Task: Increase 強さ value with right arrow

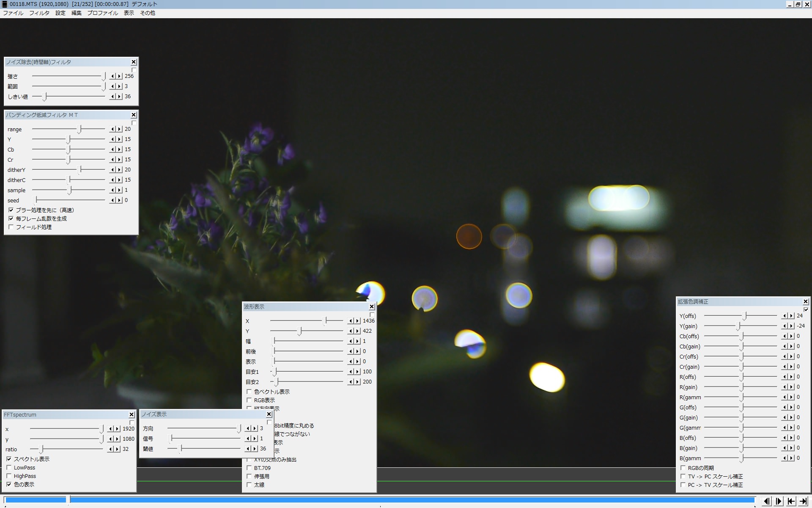Action: pos(119,76)
